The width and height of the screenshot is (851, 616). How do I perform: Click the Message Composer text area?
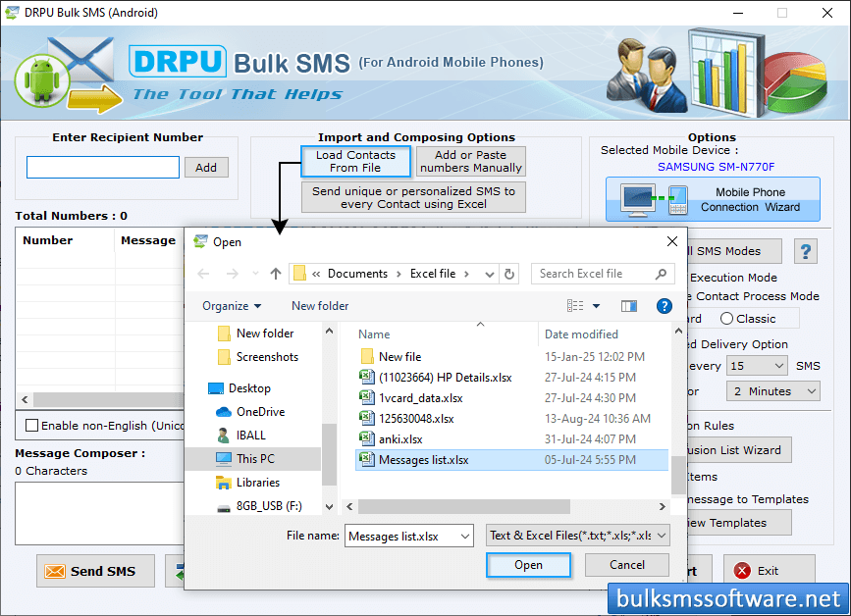pyautogui.click(x=99, y=513)
